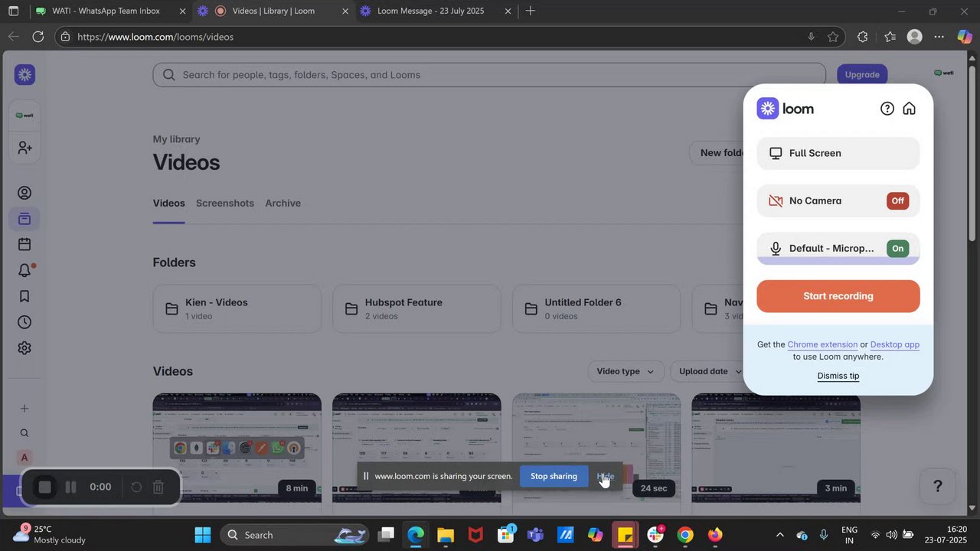The image size is (980, 551).
Task: Click the Start recording button
Action: pyautogui.click(x=838, y=296)
